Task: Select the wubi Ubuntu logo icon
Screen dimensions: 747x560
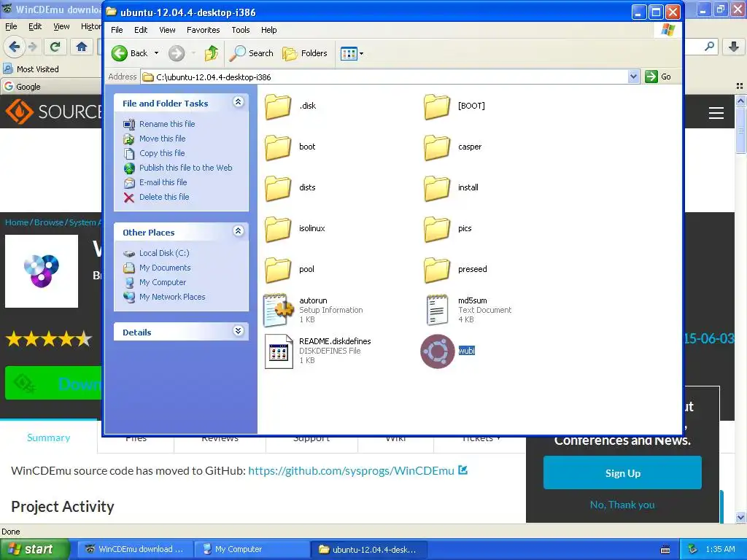Action: pos(438,351)
